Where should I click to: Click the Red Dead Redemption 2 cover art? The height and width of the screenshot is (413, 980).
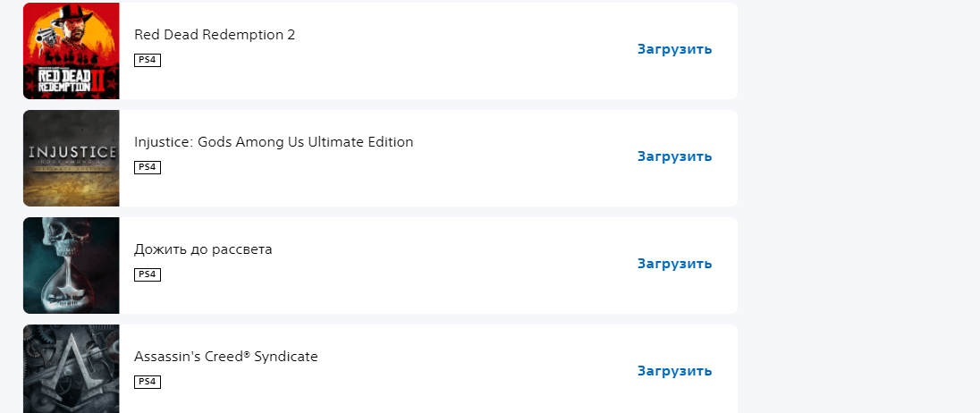(71, 50)
